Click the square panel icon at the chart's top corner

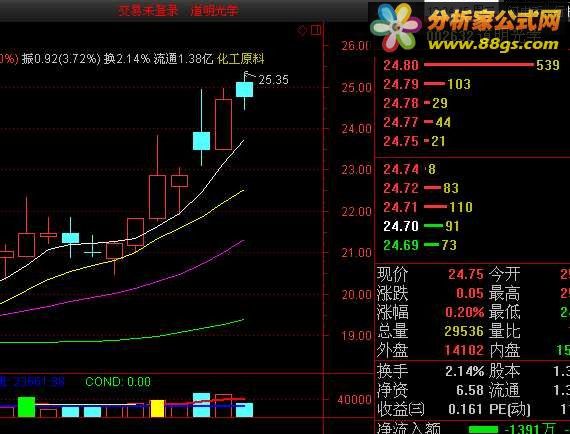point(316,30)
